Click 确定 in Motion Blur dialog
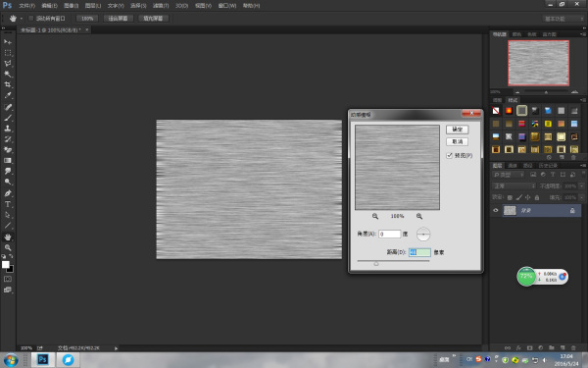This screenshot has width=588, height=368. tap(457, 130)
